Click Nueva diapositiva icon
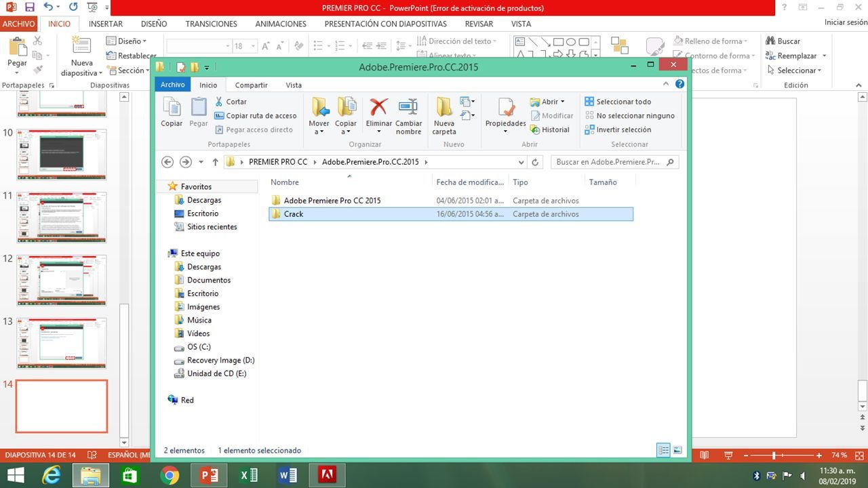This screenshot has width=868, height=488. [81, 46]
